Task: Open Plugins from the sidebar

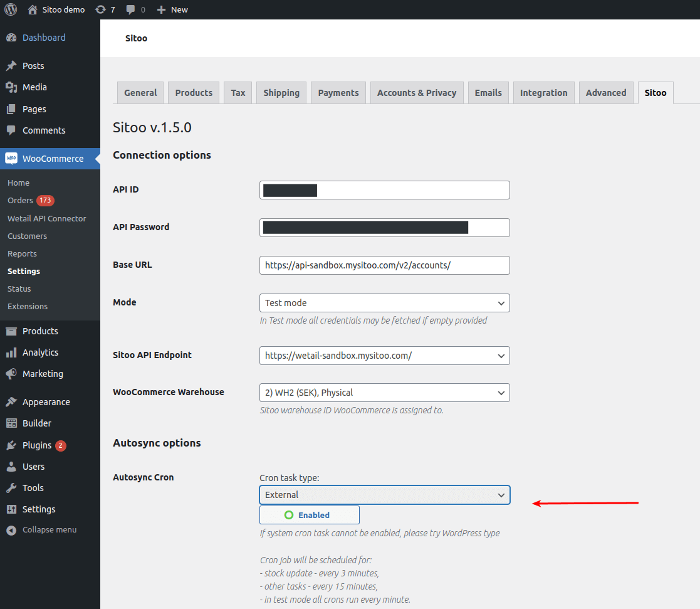Action: coord(36,445)
